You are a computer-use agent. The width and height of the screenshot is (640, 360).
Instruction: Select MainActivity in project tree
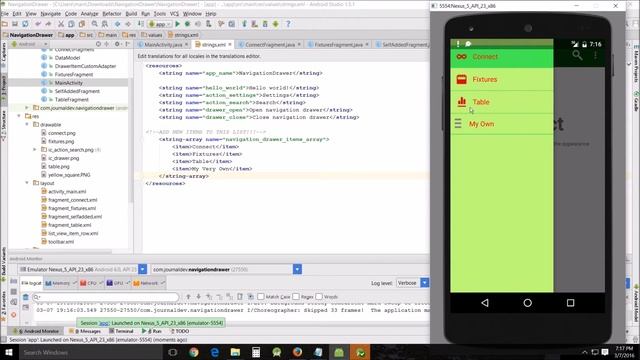69,83
